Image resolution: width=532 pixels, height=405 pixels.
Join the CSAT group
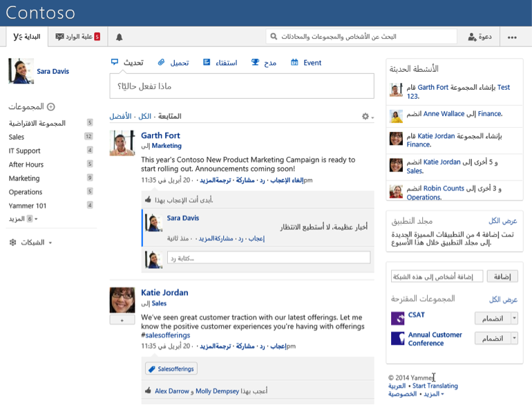[493, 318]
